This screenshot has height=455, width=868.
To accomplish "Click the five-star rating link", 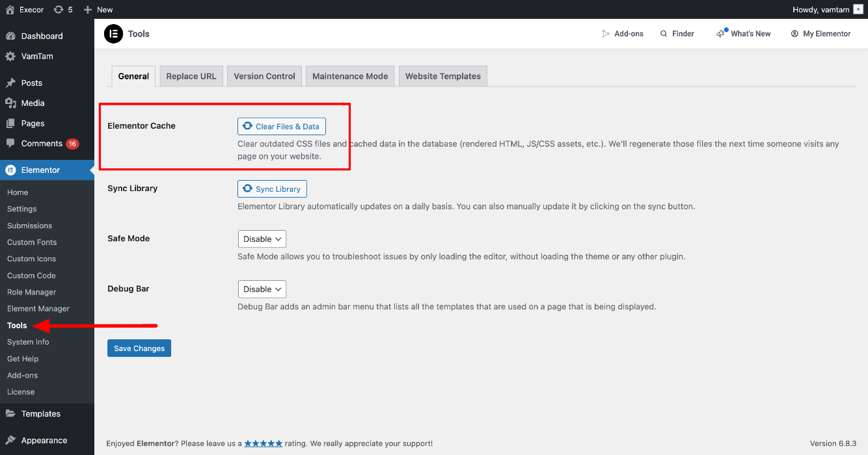I will (264, 443).
